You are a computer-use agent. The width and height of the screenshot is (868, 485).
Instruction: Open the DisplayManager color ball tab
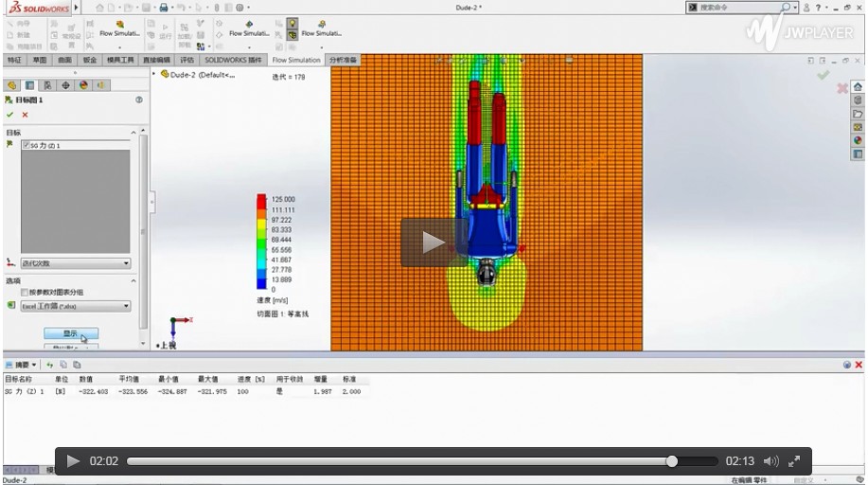pos(83,85)
